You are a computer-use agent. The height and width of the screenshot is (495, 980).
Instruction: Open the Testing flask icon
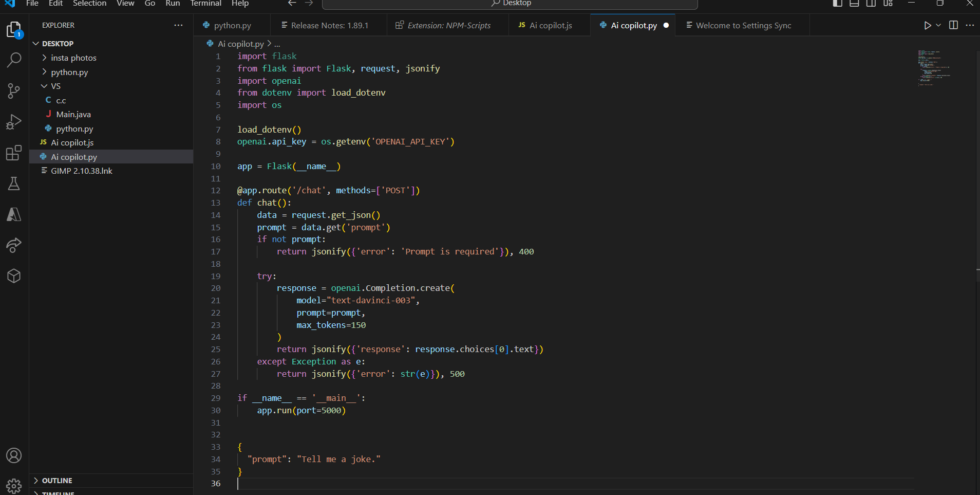(x=14, y=184)
